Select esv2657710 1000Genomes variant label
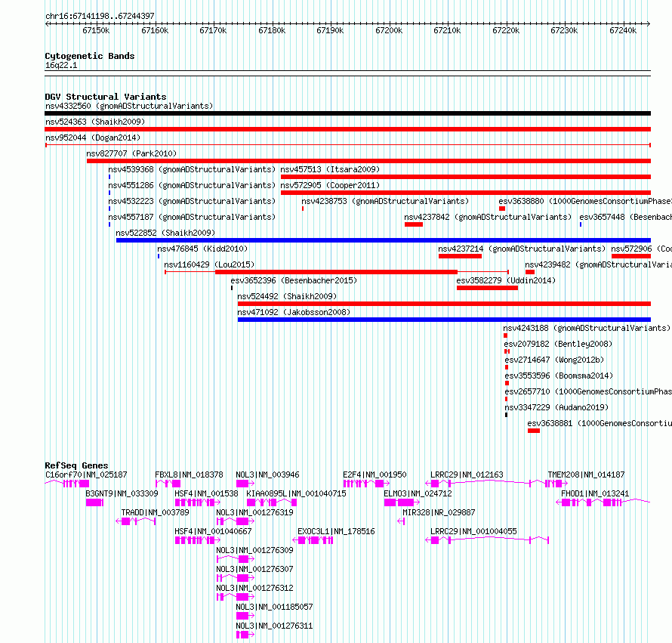This screenshot has height=643, width=672. [x=588, y=391]
